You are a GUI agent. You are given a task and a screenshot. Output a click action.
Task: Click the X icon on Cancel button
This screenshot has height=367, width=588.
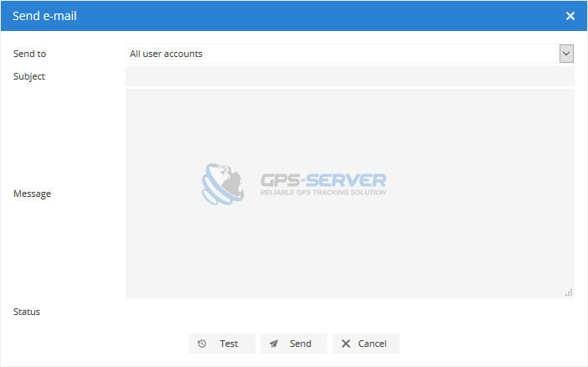(346, 344)
